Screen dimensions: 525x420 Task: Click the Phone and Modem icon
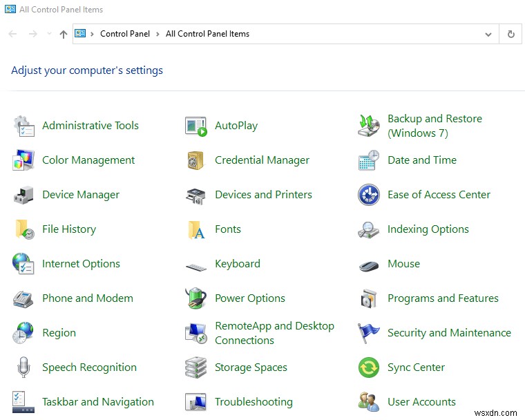click(x=23, y=298)
